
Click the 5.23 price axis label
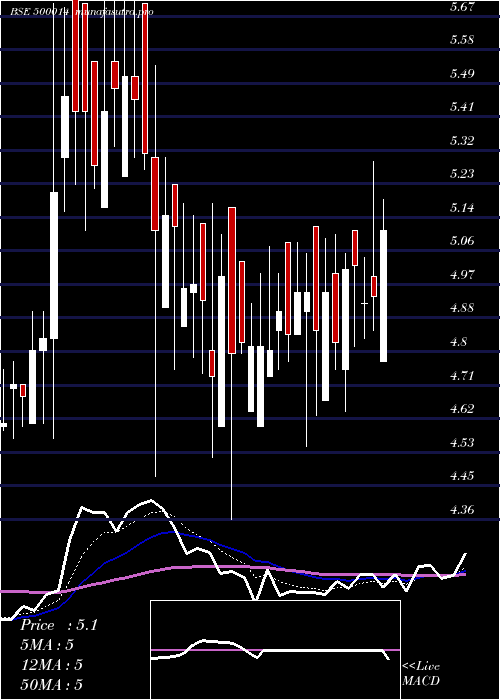point(461,174)
